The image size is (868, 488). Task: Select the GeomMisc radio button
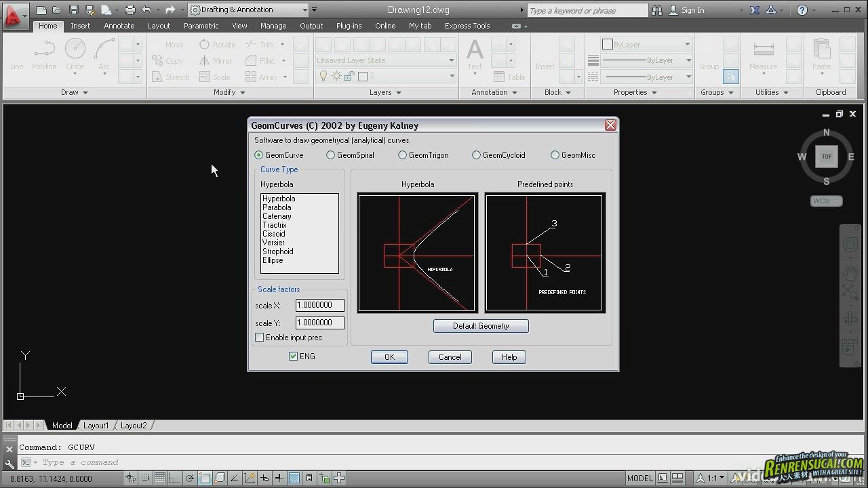[x=555, y=155]
